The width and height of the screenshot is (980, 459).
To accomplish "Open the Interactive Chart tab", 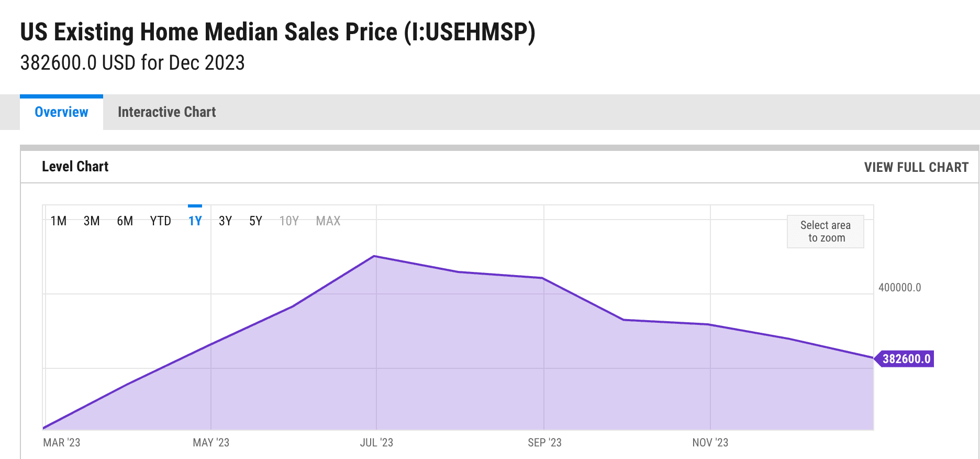I will tap(166, 112).
